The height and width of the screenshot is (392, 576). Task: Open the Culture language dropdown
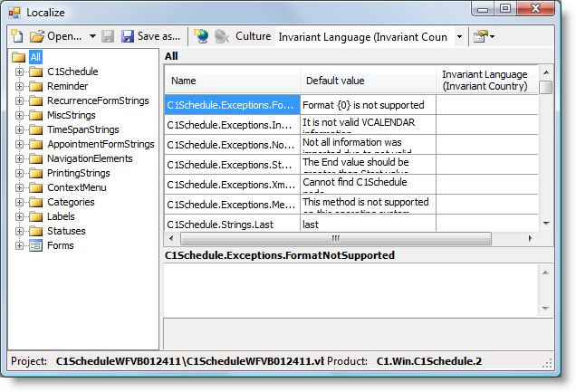click(x=459, y=37)
